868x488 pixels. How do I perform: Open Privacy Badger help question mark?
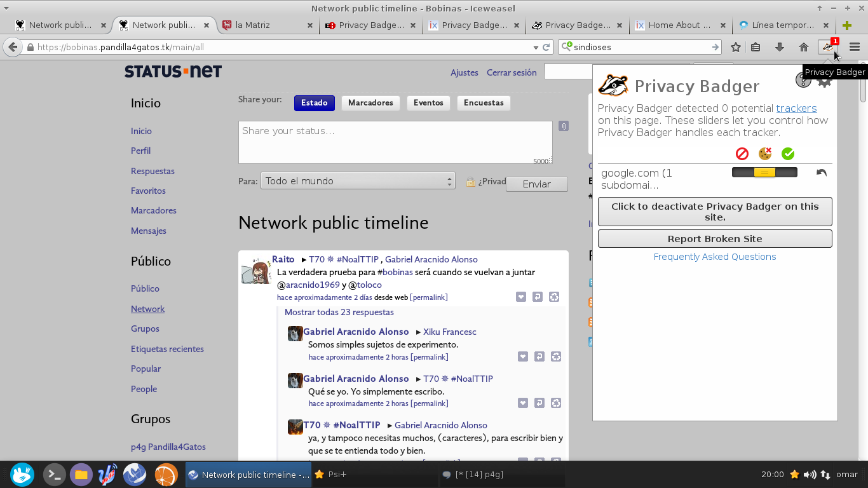[803, 80]
